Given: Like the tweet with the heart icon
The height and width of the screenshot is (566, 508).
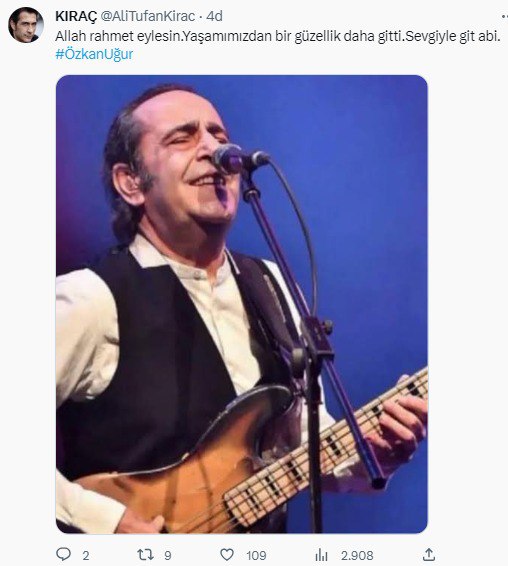Looking at the screenshot, I should coord(227,554).
